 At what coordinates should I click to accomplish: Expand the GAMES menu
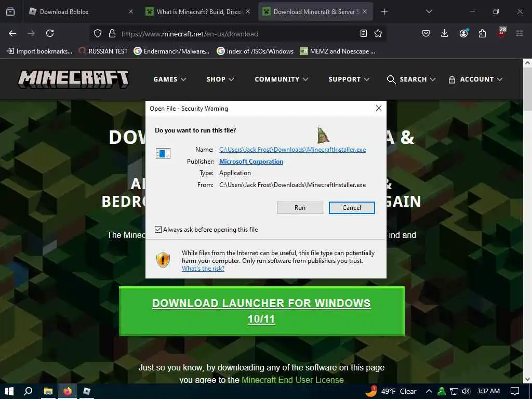[170, 79]
